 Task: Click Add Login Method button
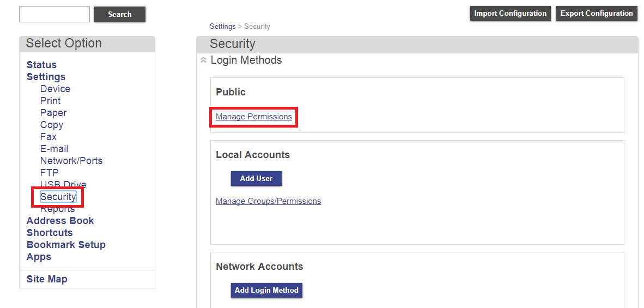(266, 290)
